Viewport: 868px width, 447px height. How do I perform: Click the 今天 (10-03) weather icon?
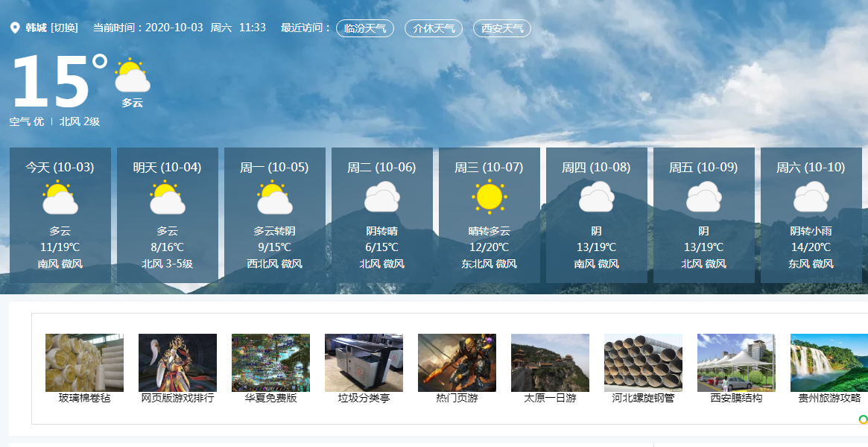coord(60,197)
